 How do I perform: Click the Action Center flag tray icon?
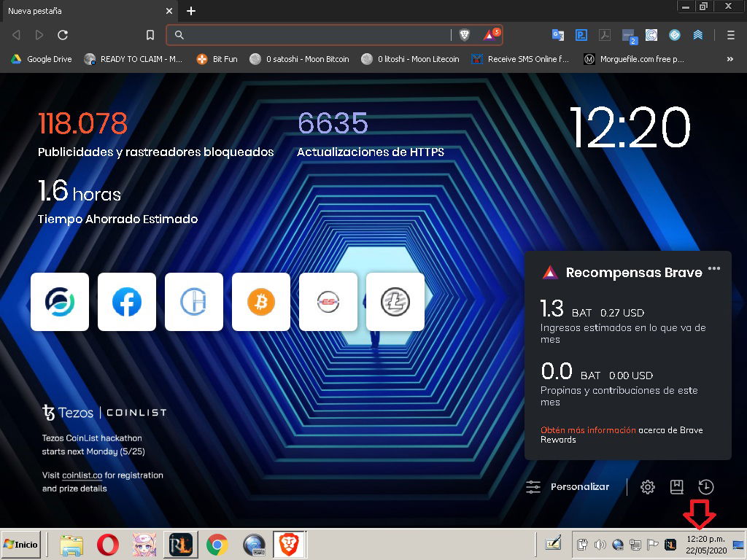653,545
